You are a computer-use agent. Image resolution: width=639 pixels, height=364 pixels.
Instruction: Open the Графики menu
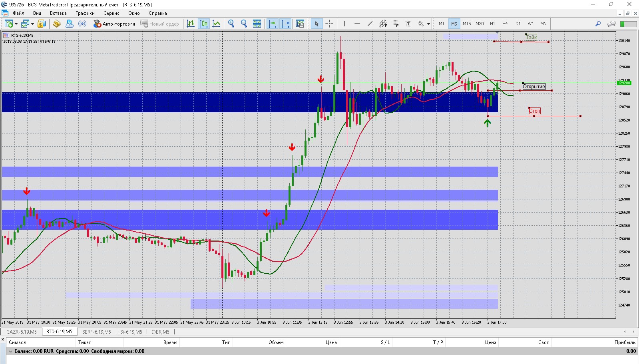85,13
